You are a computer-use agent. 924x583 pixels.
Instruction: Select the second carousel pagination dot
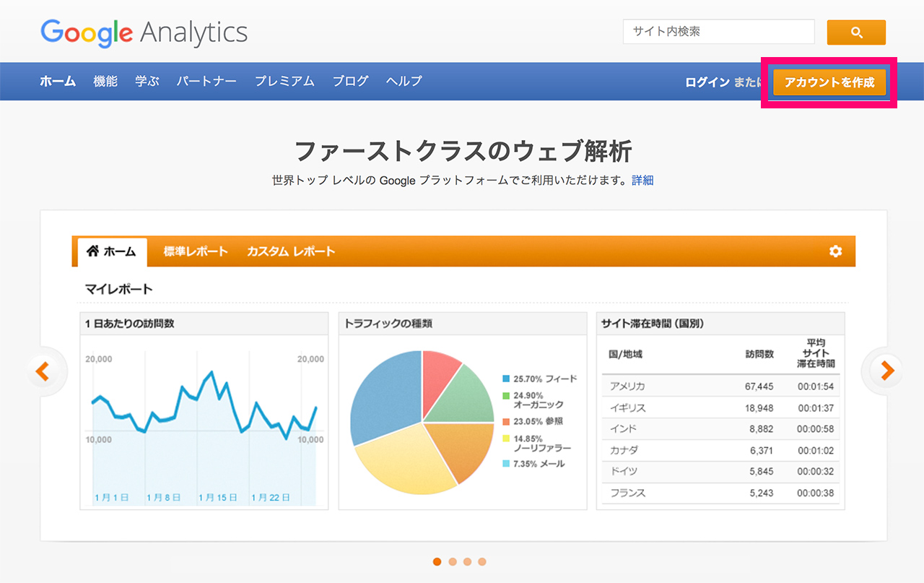453,561
